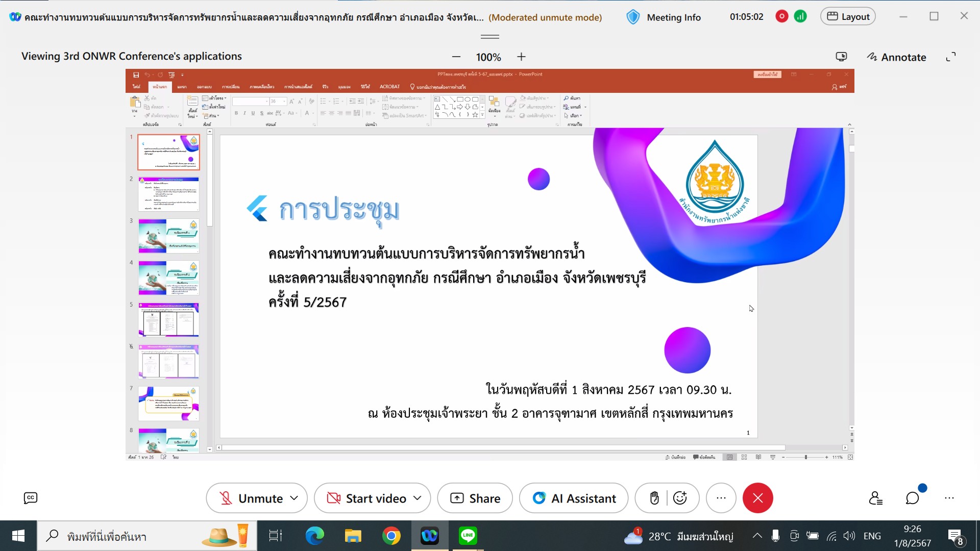The width and height of the screenshot is (980, 551).
Task: Click the Annotate button
Action: click(897, 57)
